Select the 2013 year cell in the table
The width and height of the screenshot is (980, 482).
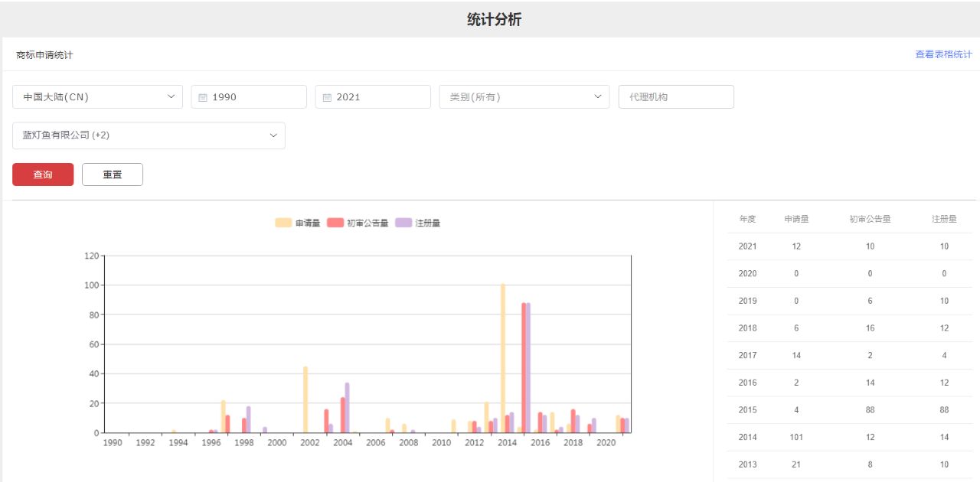pos(747,464)
